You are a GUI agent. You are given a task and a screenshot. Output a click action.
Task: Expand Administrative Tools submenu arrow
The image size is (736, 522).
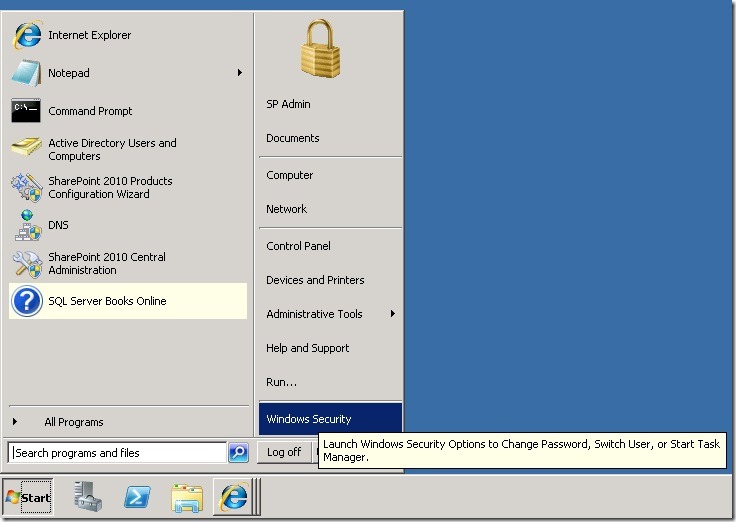coord(392,314)
